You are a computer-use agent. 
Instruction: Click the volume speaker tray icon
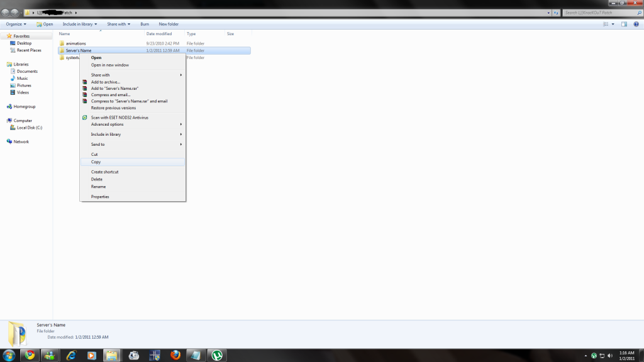(x=611, y=356)
